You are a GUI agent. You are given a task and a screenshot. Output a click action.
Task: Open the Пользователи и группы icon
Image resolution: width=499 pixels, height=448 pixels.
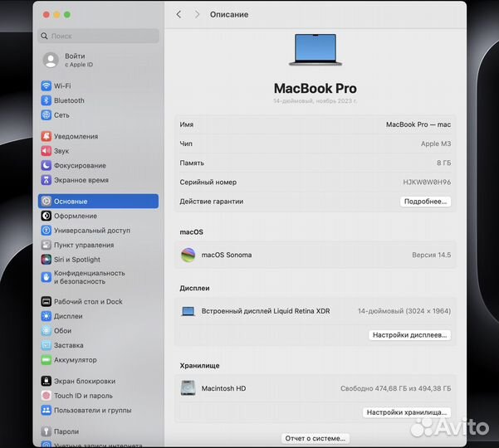pos(46,411)
